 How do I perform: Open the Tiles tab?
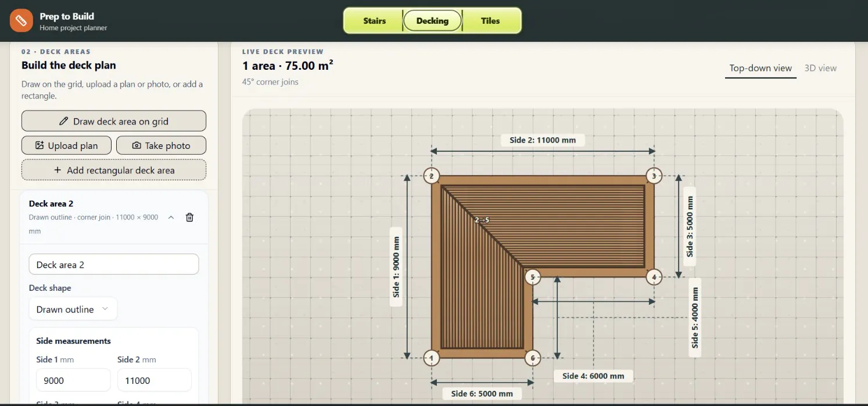[x=490, y=21]
